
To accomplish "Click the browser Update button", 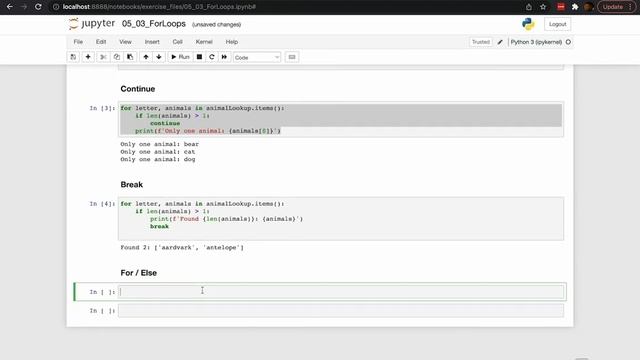I will [616, 7].
